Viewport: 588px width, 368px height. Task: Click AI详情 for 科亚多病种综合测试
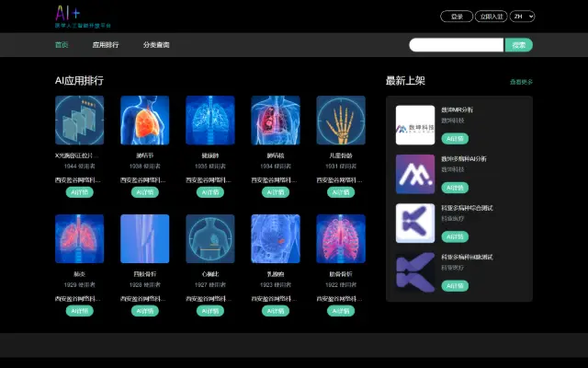coord(455,236)
